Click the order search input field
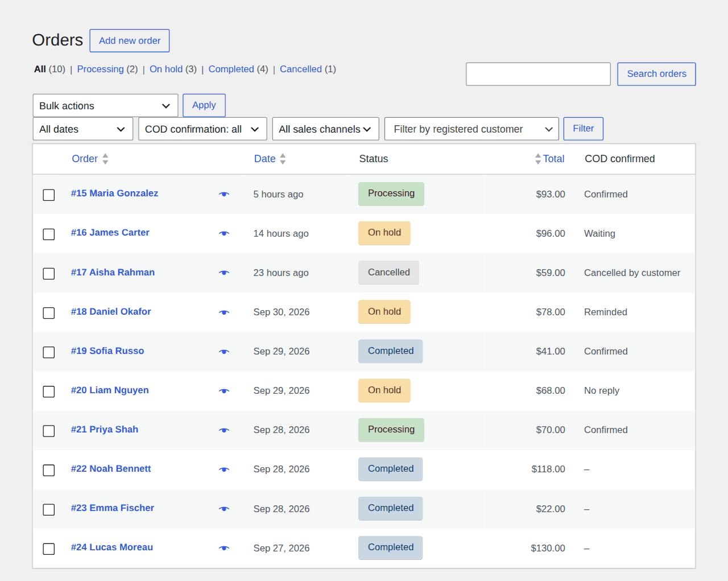The image size is (728, 581). [x=538, y=74]
